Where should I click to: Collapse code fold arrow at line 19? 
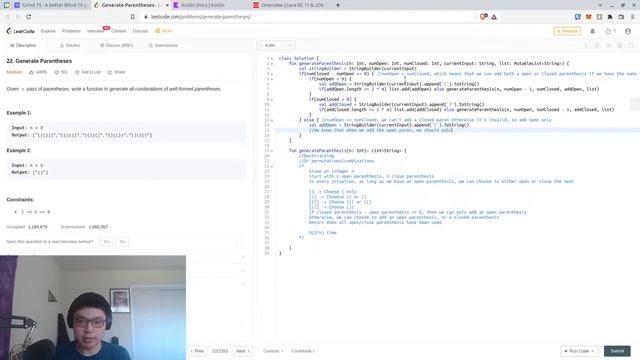(x=272, y=151)
